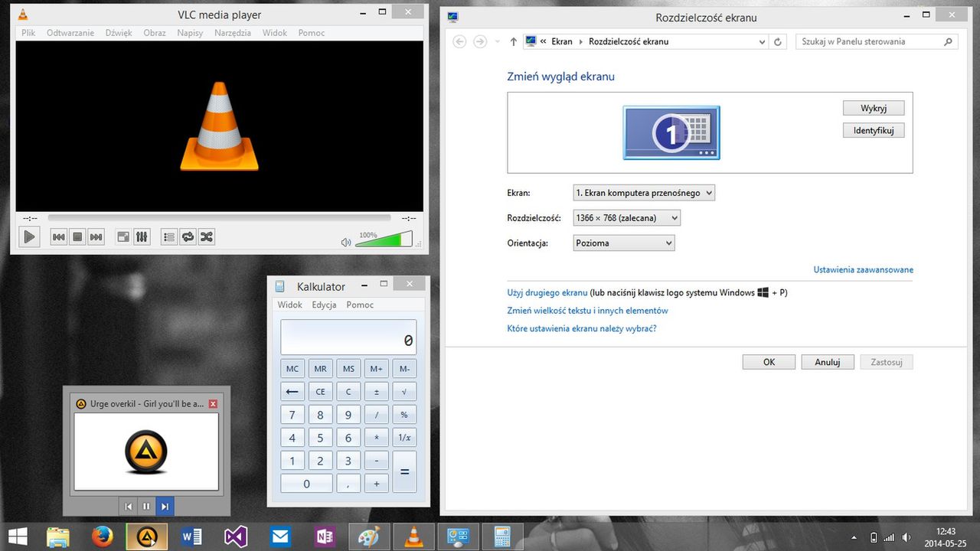
Task: Open the Ustawienia zaawansowane link
Action: [x=863, y=269]
